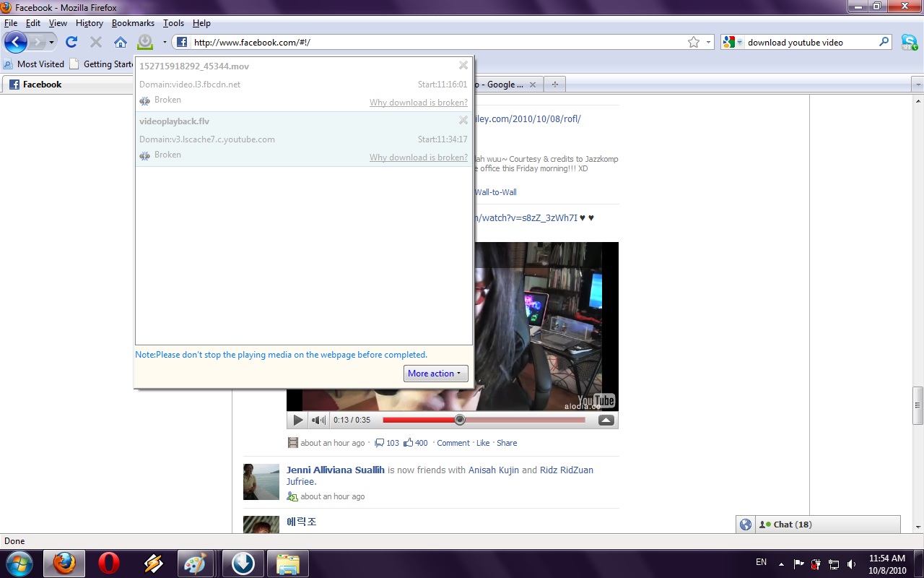Click the Forward navigation arrow
This screenshot has width=924, height=578.
coord(36,42)
